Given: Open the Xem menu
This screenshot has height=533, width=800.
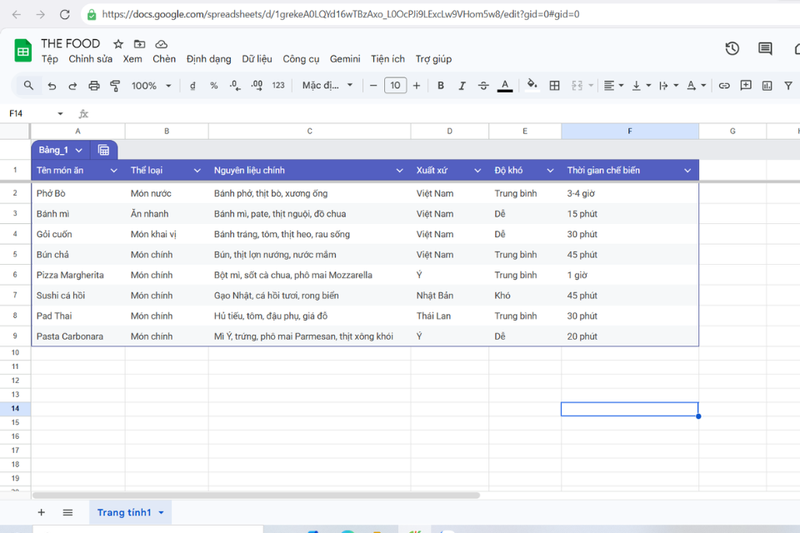Looking at the screenshot, I should [x=132, y=59].
